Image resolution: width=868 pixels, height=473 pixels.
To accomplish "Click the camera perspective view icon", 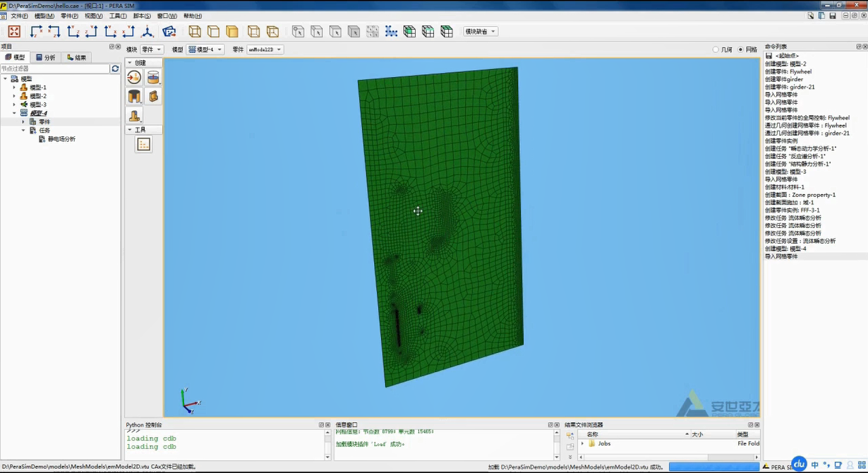I will click(x=169, y=31).
